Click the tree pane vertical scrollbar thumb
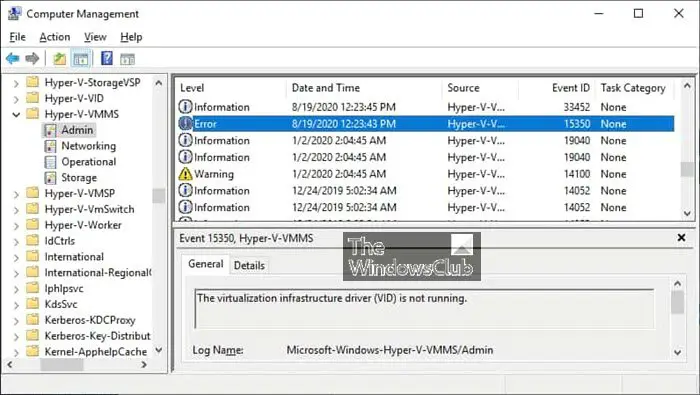Screen dimensions: 700x395 [158, 195]
